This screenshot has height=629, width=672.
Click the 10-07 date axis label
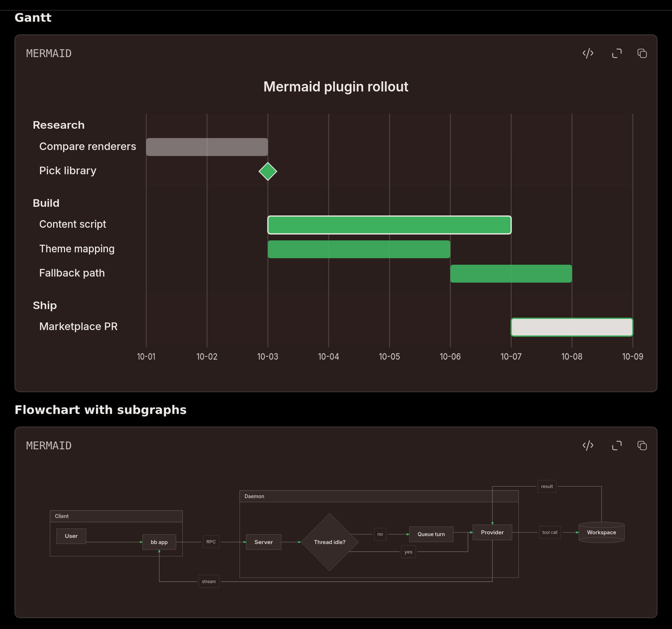[511, 357]
